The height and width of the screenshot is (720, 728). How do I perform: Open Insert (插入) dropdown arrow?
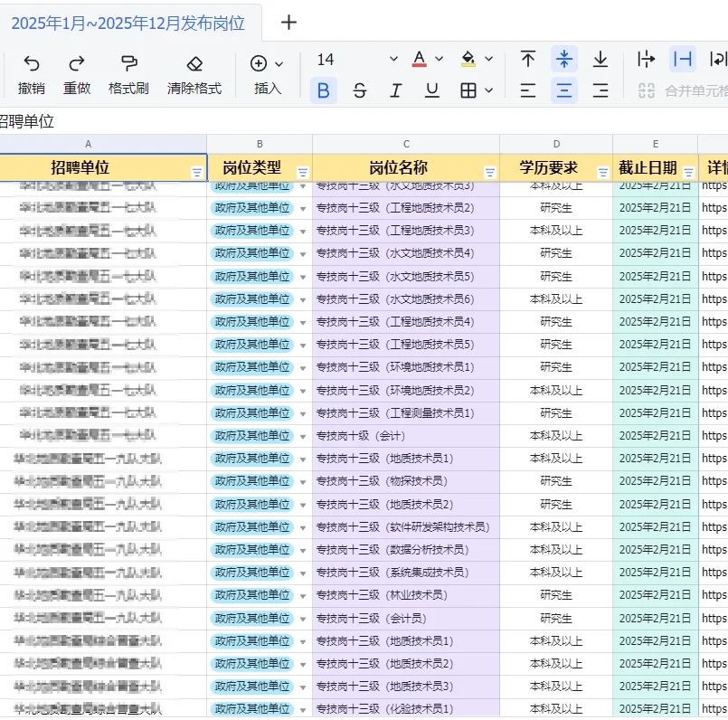point(279,64)
